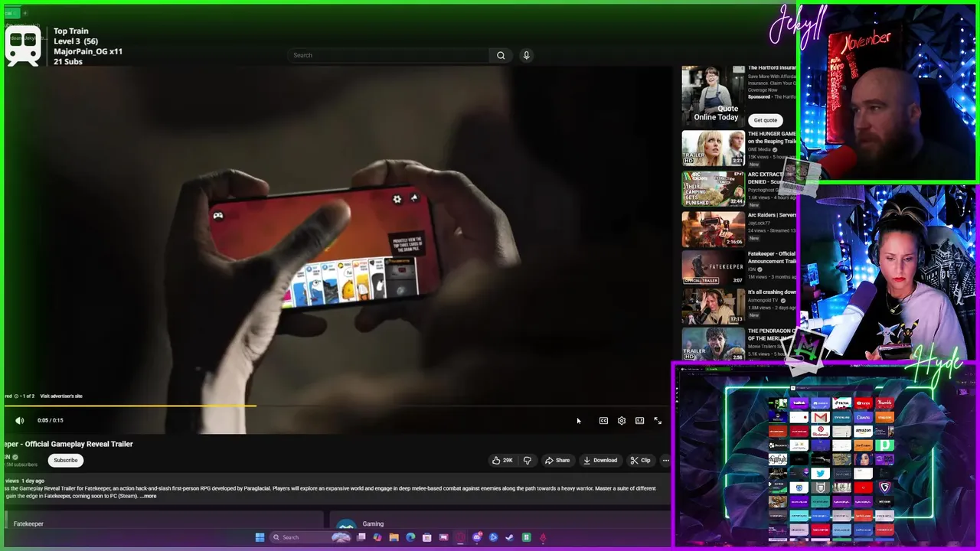Open It's all crashing down video thumbnail
This screenshot has width=980, height=551.
(x=713, y=306)
